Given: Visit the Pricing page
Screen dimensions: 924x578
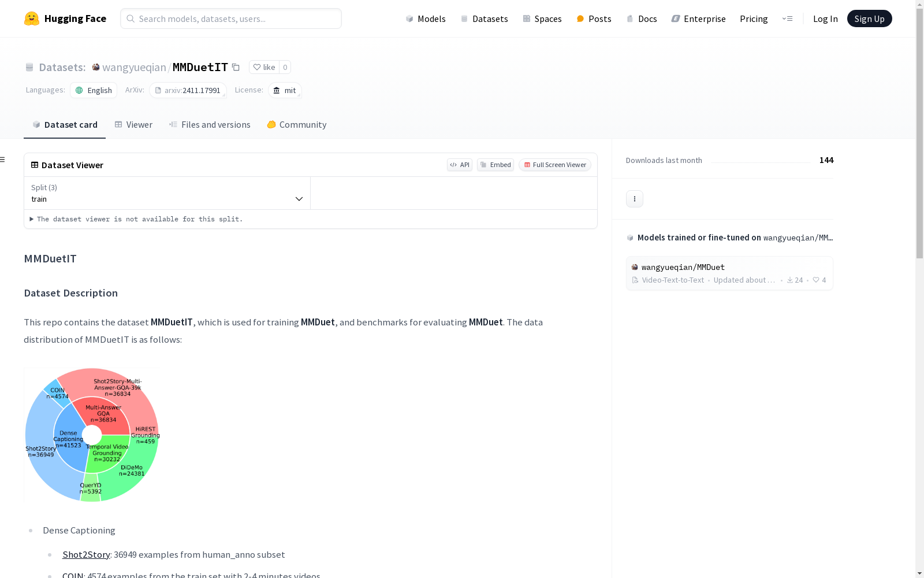Looking at the screenshot, I should (754, 18).
